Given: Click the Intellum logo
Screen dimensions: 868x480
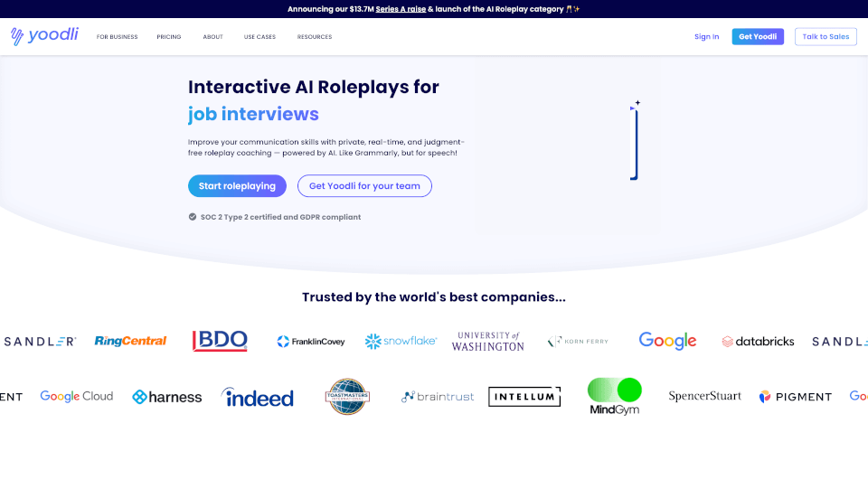Looking at the screenshot, I should pyautogui.click(x=524, y=397).
